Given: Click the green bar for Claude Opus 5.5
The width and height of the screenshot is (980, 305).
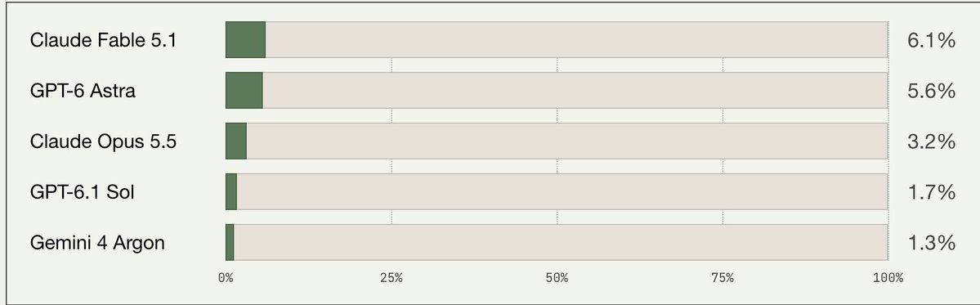Looking at the screenshot, I should 236,141.
